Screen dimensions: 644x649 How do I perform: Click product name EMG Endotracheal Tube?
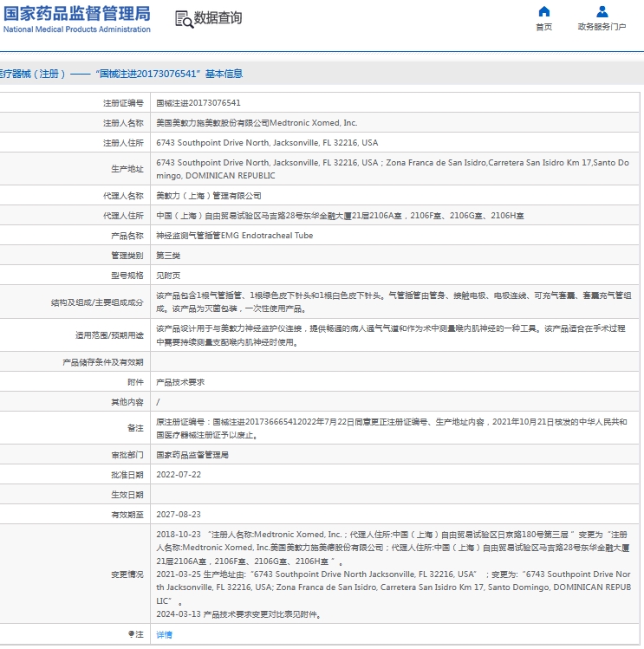tap(234, 235)
